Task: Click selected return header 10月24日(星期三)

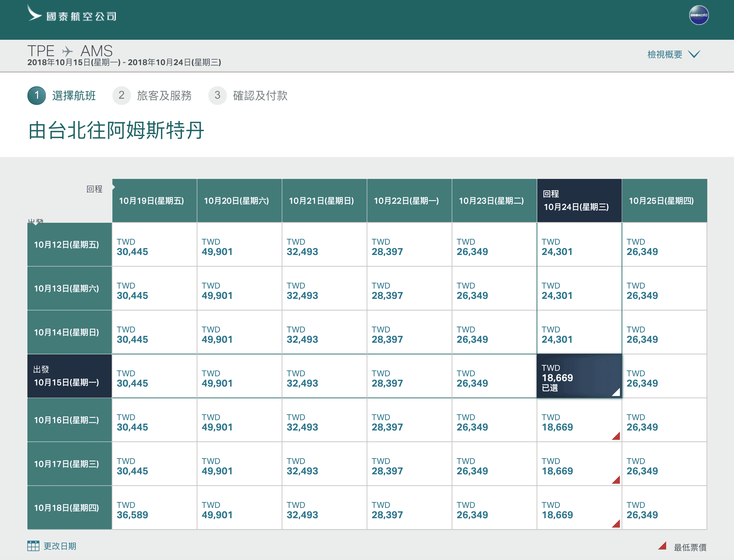Action: tap(579, 200)
